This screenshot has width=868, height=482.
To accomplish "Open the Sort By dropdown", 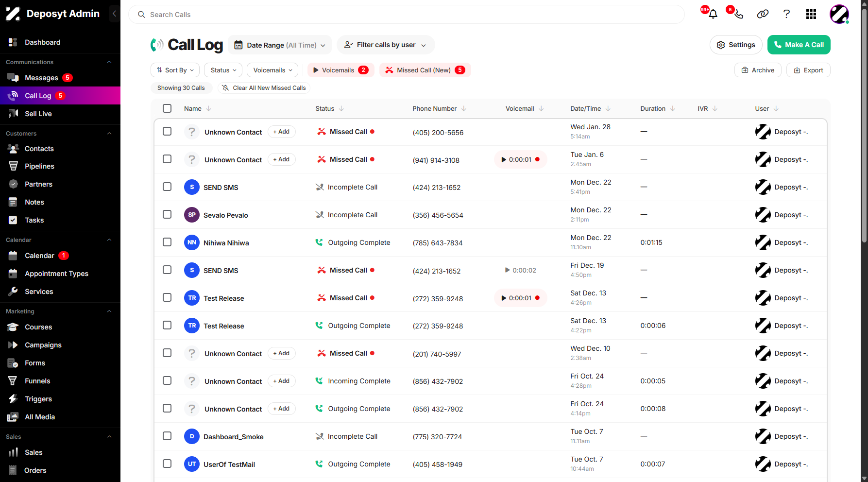I will click(x=175, y=70).
